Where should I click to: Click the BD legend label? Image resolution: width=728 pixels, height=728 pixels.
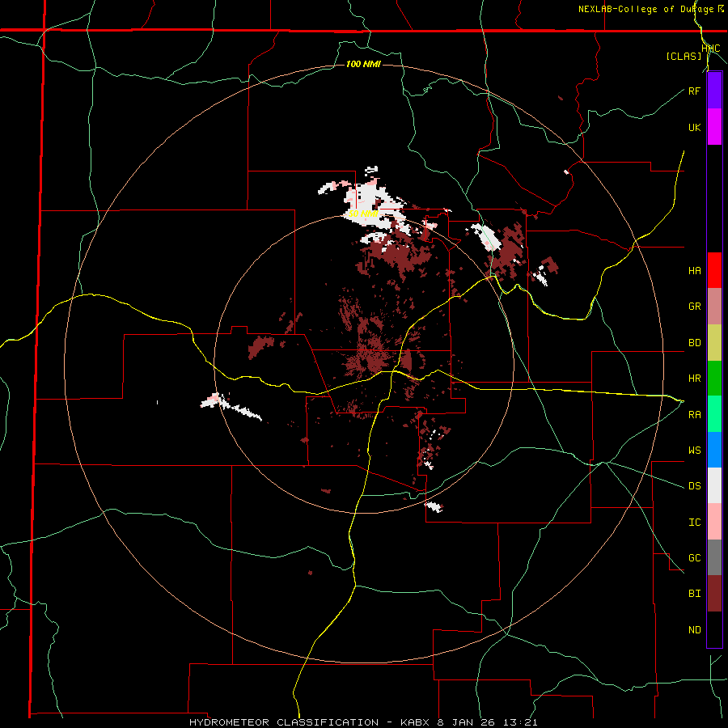694,343
